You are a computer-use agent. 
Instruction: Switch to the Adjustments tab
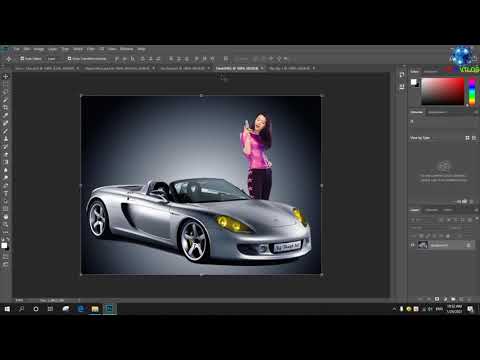[x=437, y=112]
